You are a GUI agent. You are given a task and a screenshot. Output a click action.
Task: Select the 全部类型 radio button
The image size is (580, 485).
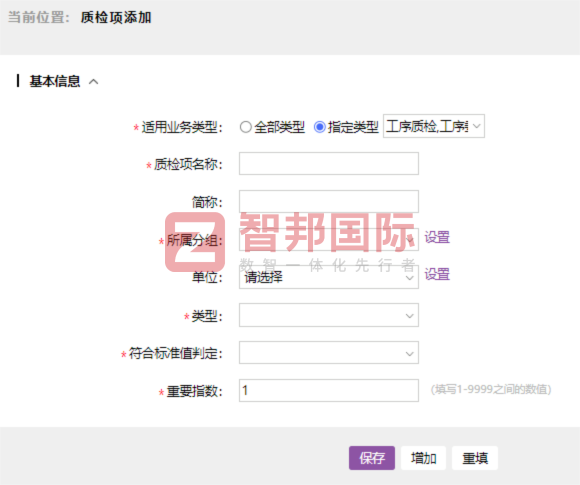(246, 127)
